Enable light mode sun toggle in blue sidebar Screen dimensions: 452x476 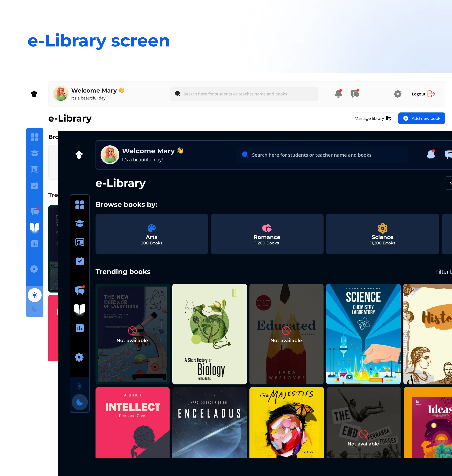coord(35,295)
